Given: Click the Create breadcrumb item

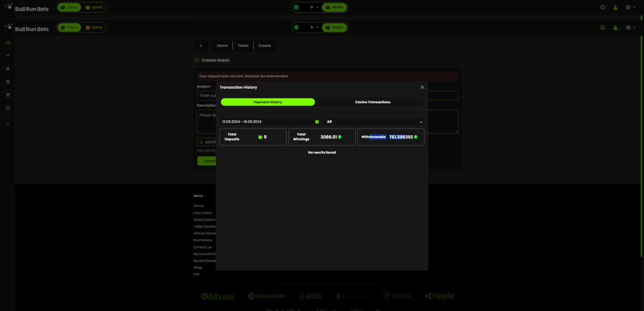Looking at the screenshot, I should pos(264,46).
